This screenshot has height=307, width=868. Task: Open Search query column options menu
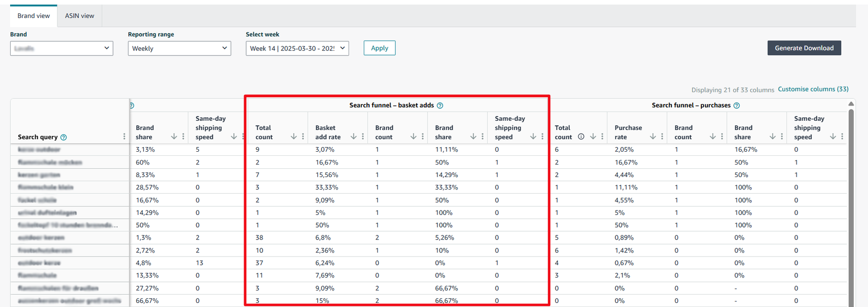(124, 136)
